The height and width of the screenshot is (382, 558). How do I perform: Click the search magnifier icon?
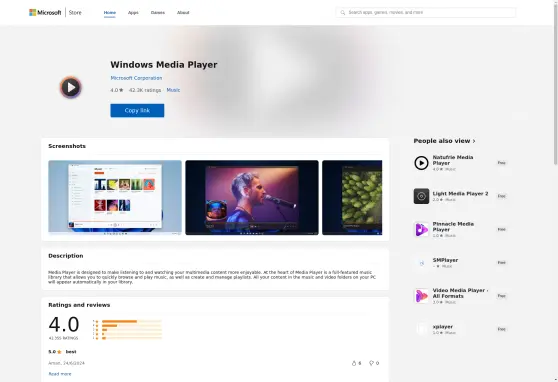(343, 12)
